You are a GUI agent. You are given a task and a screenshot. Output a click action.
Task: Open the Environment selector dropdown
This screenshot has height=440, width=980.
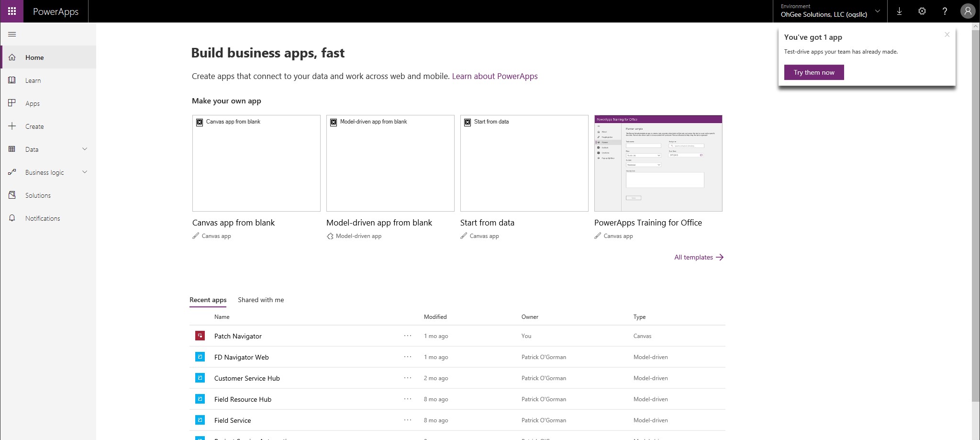tap(830, 11)
